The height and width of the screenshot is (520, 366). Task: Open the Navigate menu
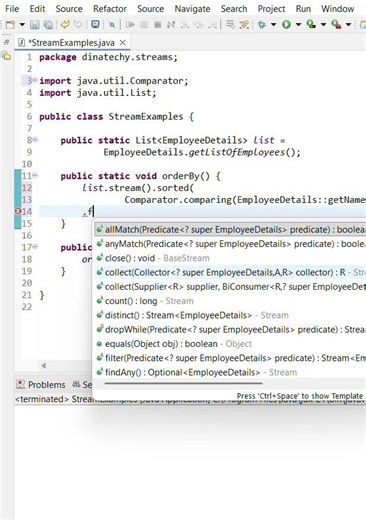point(192,9)
